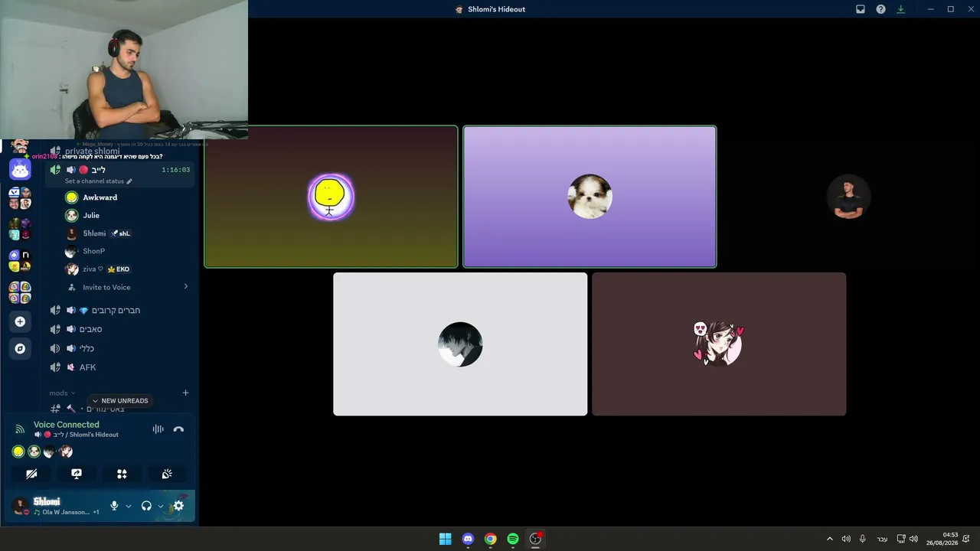The image size is (980, 551).
Task: Expand the Invite to Voice chevron
Action: (185, 286)
